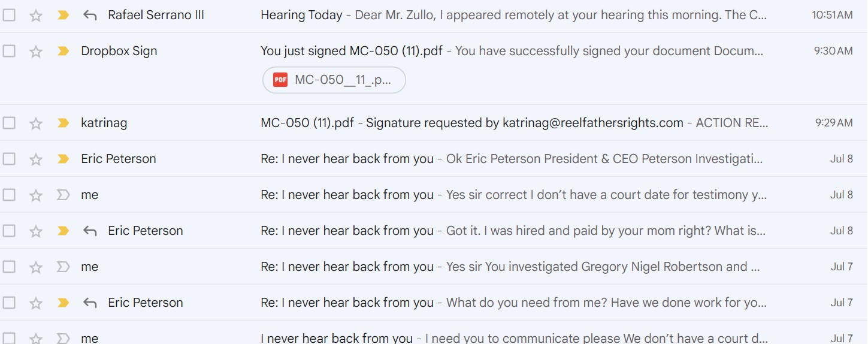
Task: Open "You just signed MC-050 (11).pdf" email
Action: point(479,52)
